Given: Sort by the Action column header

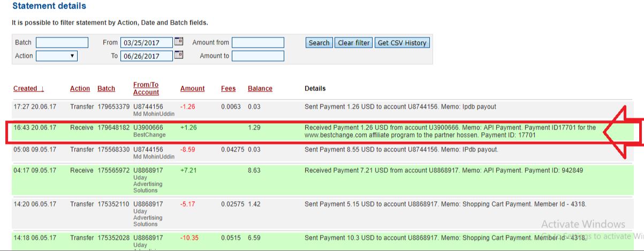Looking at the screenshot, I should point(80,88).
